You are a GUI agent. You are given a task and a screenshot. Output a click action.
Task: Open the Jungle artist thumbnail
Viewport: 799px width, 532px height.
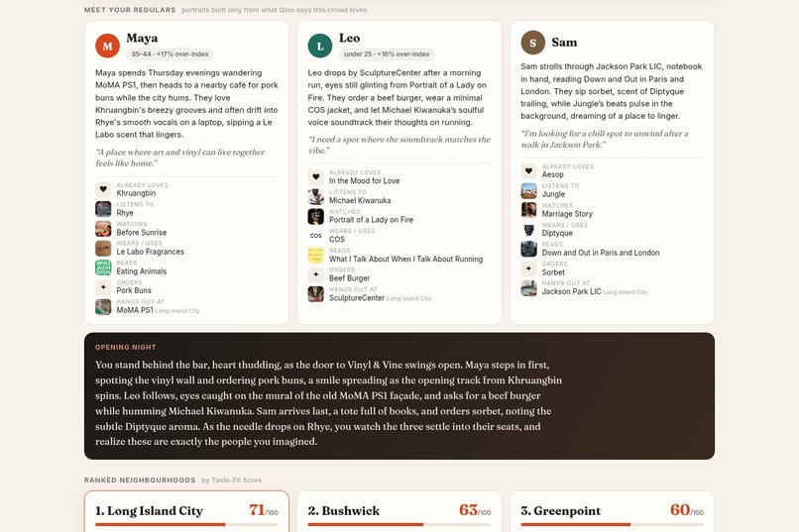(529, 190)
